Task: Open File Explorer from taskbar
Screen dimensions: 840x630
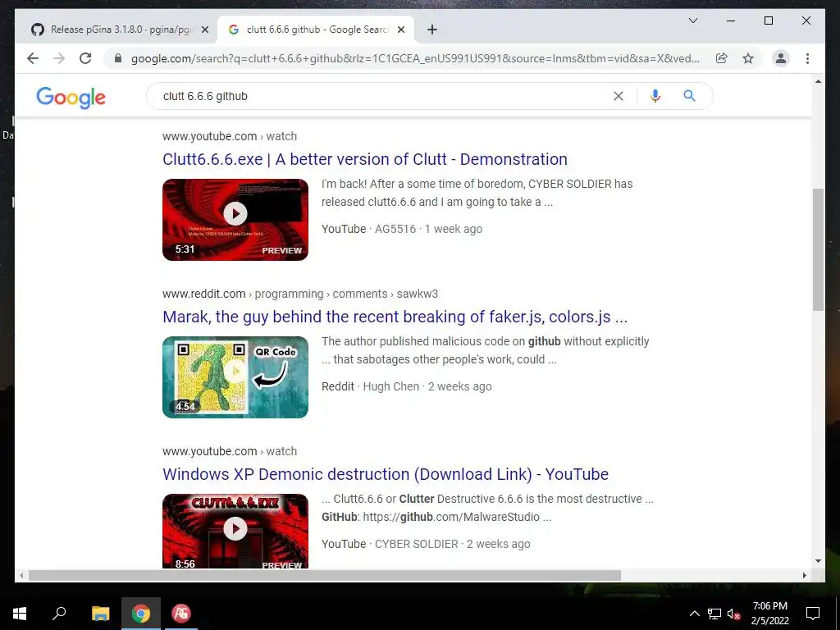Action: (x=100, y=614)
